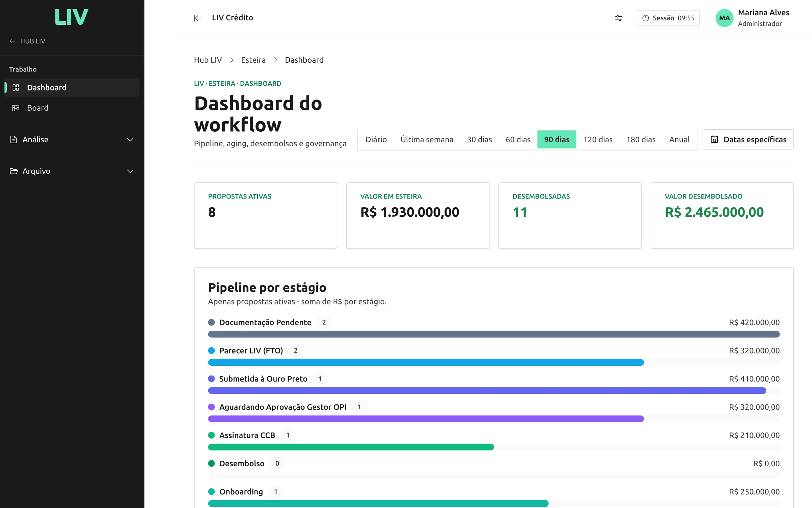Click the Board icon in sidebar
This screenshot has height=508, width=812.
point(16,108)
